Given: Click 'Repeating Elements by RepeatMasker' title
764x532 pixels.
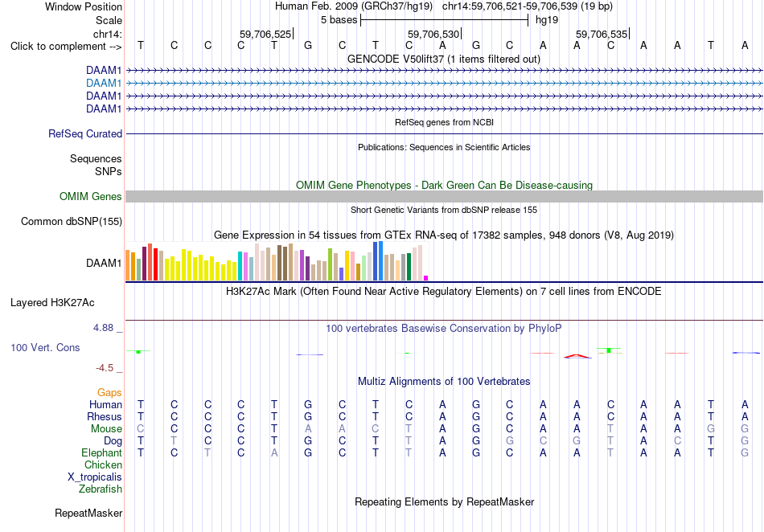Looking at the screenshot, I should coord(444,501).
